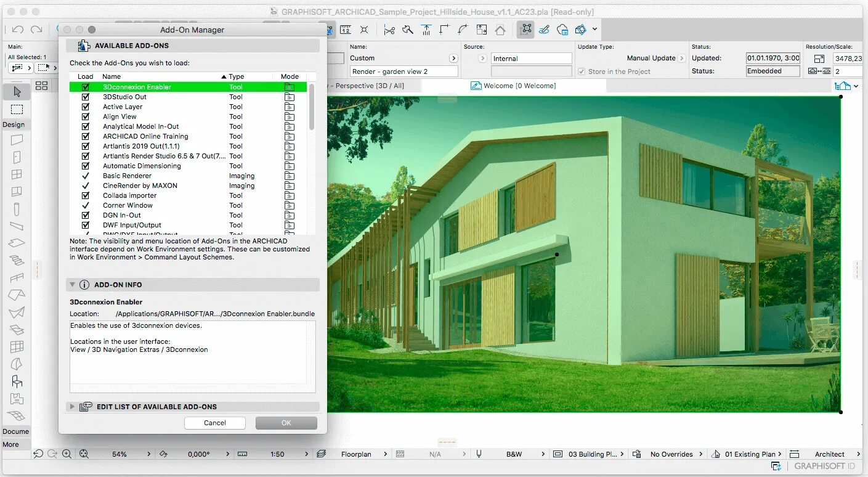Click the Document toolbox group header

tap(15, 431)
